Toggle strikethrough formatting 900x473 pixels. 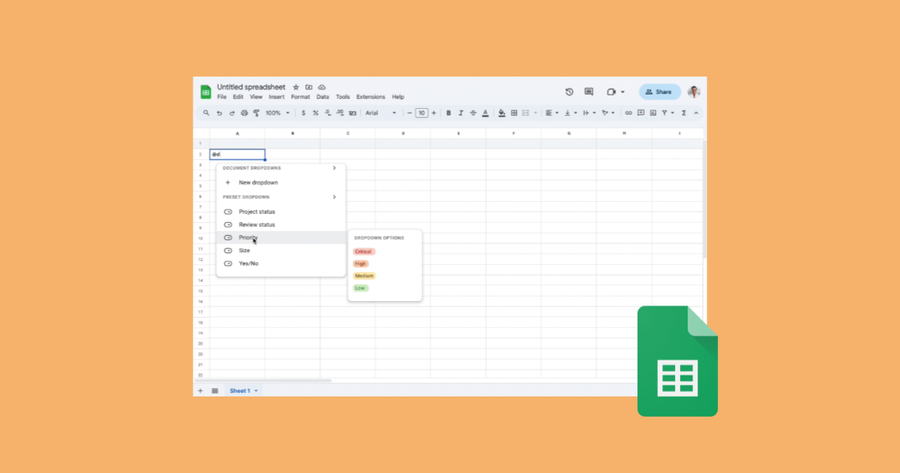[x=473, y=113]
